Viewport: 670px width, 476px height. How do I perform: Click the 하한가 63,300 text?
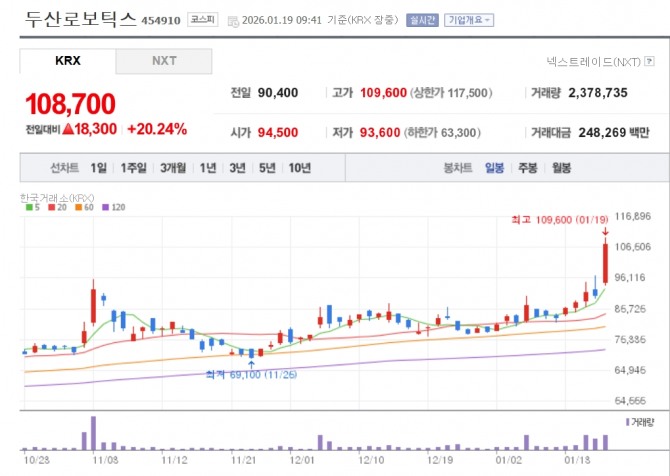click(442, 133)
